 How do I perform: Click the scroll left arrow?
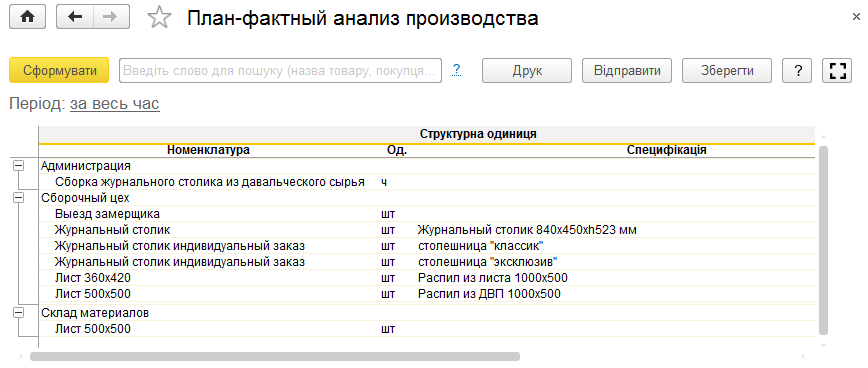20,356
